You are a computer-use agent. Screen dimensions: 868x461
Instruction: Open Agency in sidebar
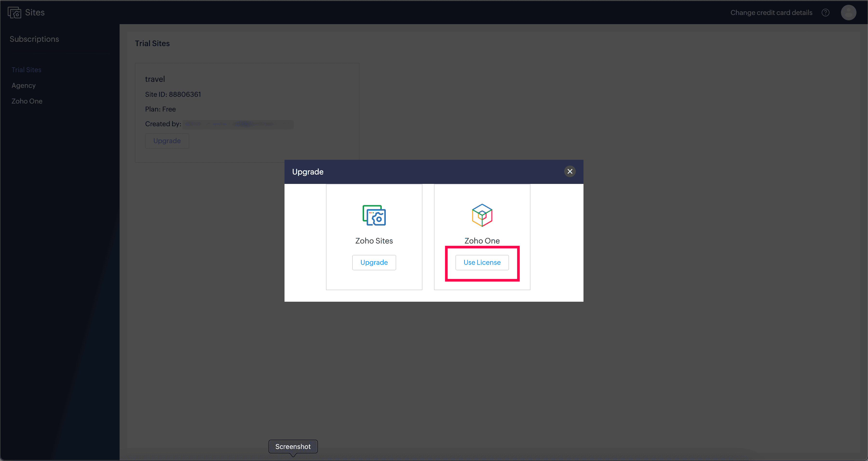24,85
